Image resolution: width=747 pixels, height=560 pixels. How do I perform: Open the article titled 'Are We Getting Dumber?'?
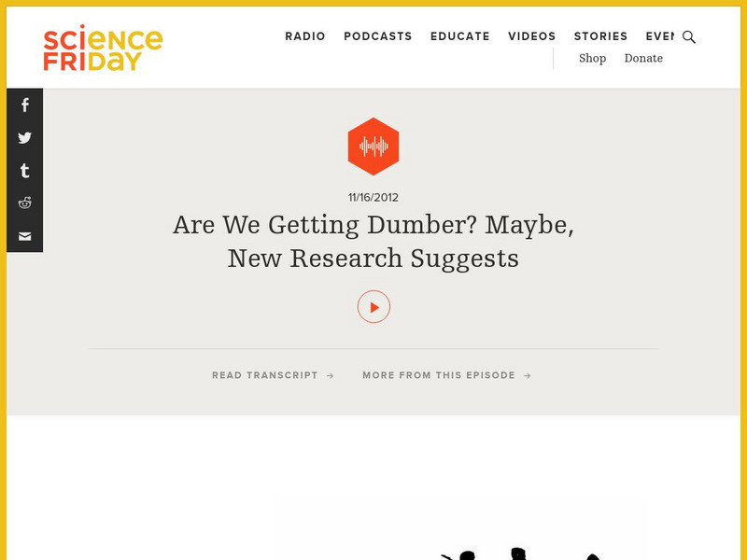pyautogui.click(x=373, y=241)
